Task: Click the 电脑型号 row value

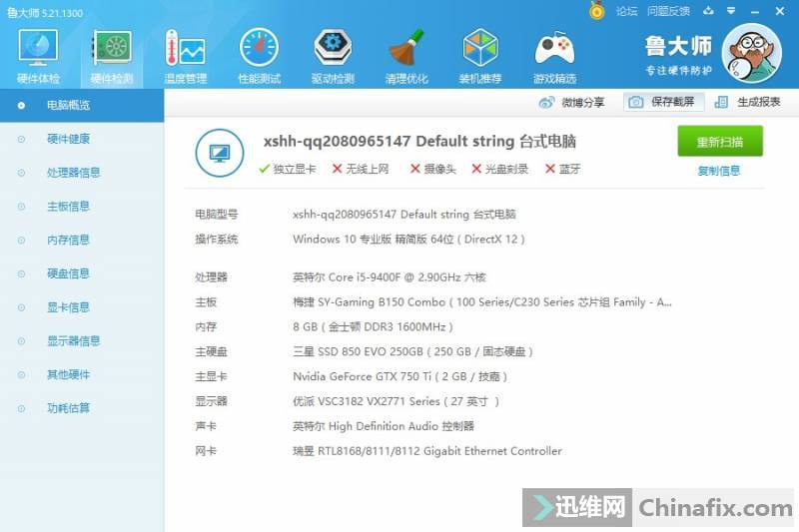Action: 404,214
